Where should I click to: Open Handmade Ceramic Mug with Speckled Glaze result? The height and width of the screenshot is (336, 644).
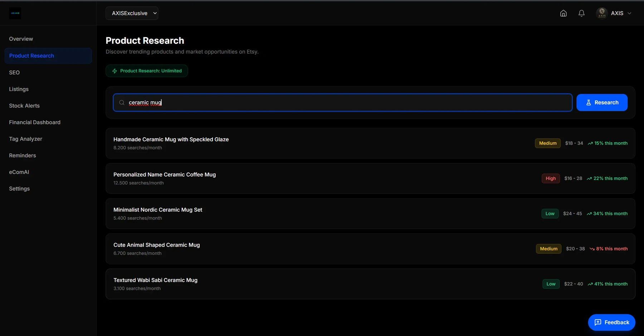pos(370,143)
